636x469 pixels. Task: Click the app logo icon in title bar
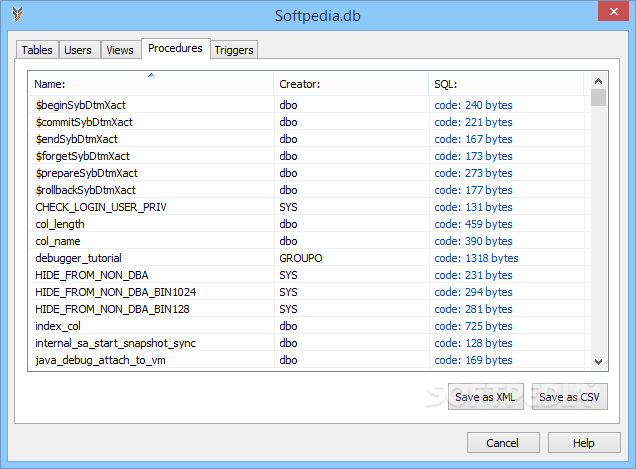[17, 14]
